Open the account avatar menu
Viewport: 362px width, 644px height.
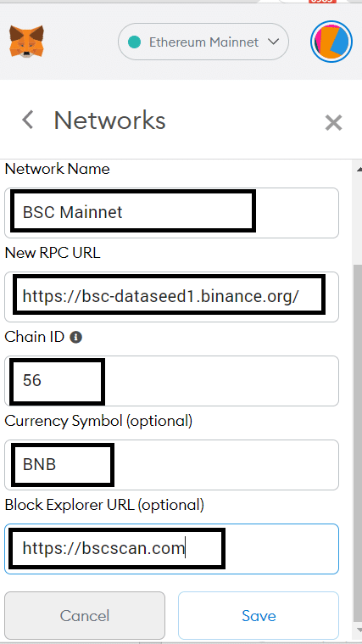pos(331,42)
